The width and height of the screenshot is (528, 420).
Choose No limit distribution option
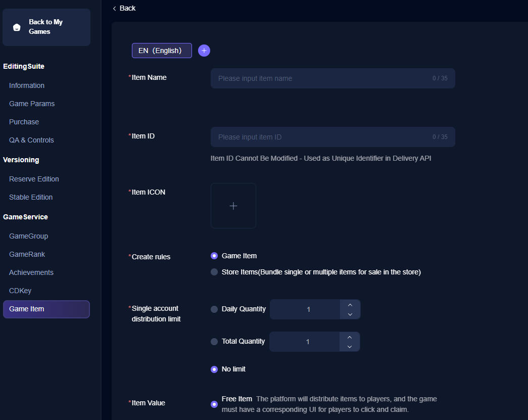point(214,369)
